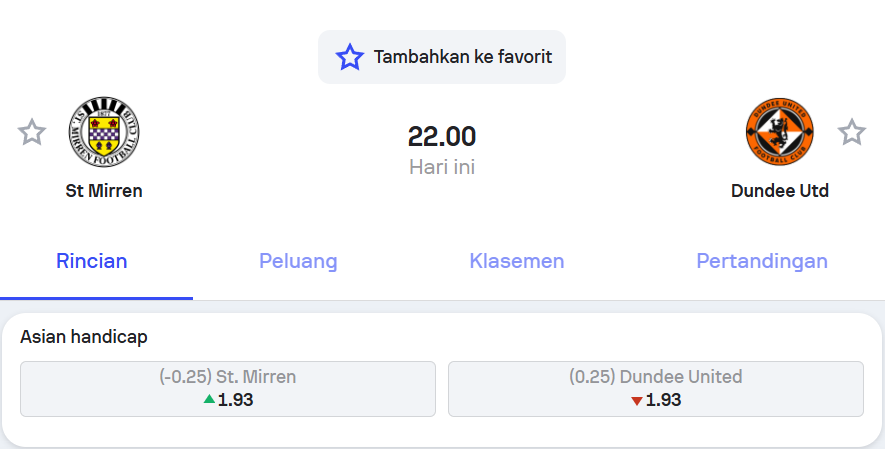Click the 1.93 odds value under St. Mirren

(235, 400)
